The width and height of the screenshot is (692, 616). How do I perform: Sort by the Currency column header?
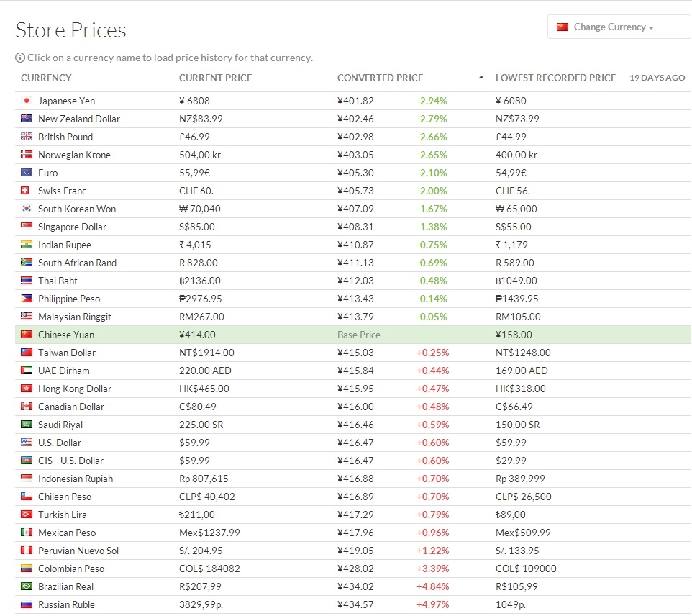tap(46, 78)
